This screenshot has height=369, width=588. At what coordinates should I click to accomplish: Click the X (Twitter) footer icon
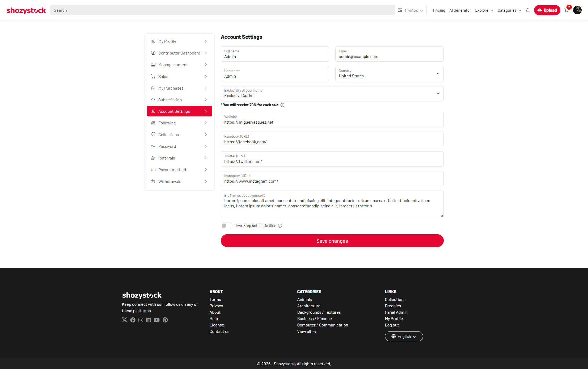[x=124, y=320]
